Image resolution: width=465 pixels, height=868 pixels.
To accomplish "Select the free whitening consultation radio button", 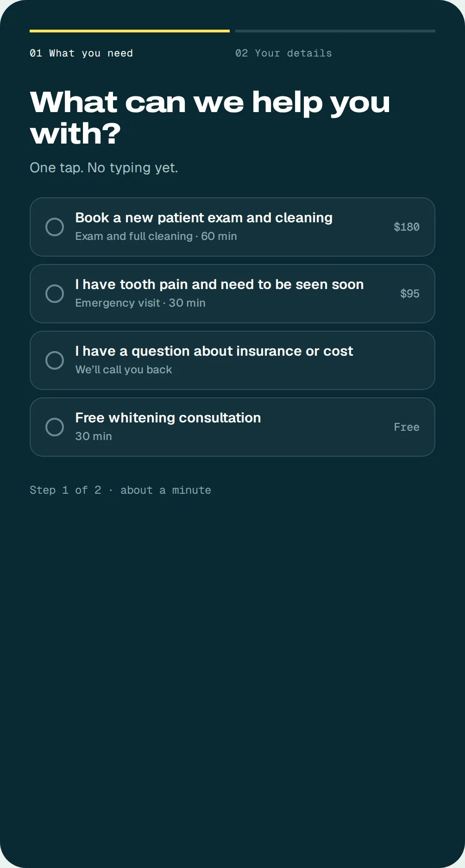I will [55, 427].
